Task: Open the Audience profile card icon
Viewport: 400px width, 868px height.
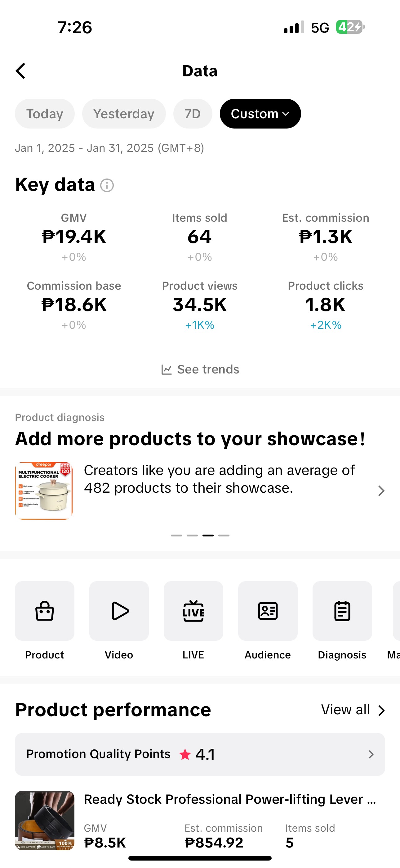Action: pos(268,611)
